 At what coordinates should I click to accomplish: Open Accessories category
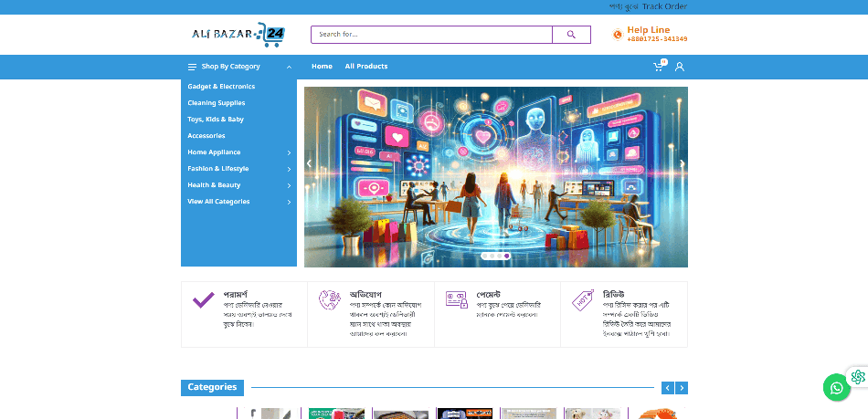[x=206, y=136]
